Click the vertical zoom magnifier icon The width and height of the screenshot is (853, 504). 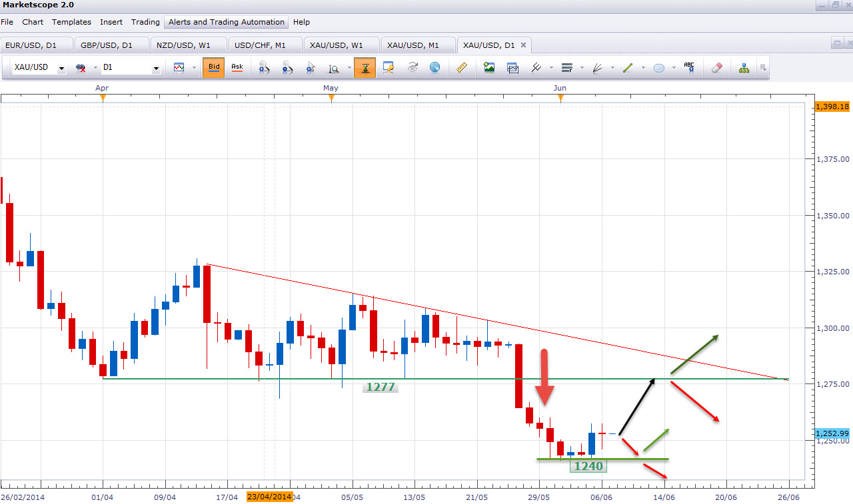pyautogui.click(x=333, y=67)
